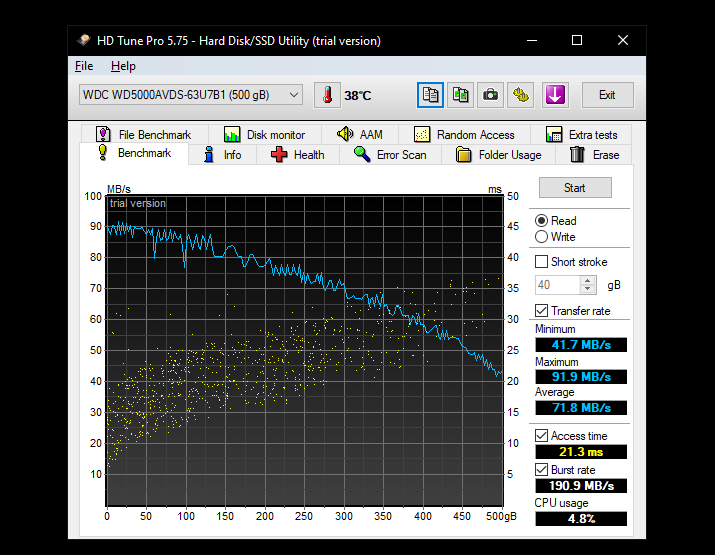Toggle the Burst rate checkbox

[541, 469]
